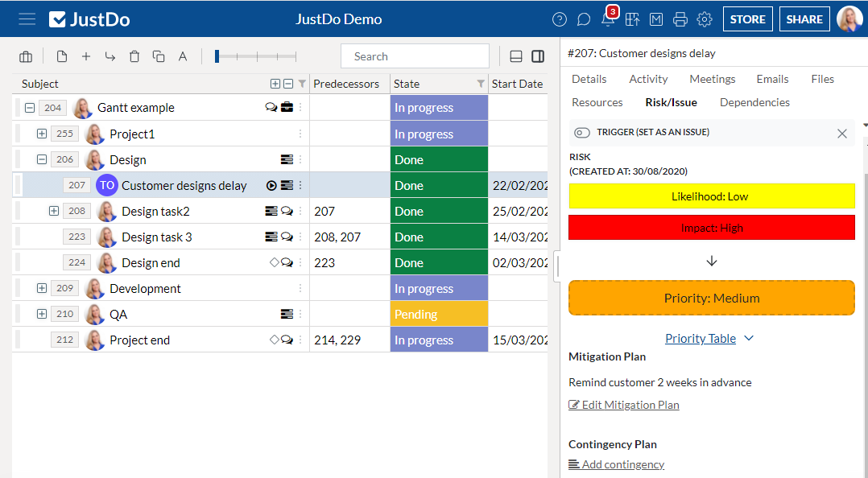This screenshot has width=868, height=478.
Task: Click the text style A icon
Action: tap(183, 56)
